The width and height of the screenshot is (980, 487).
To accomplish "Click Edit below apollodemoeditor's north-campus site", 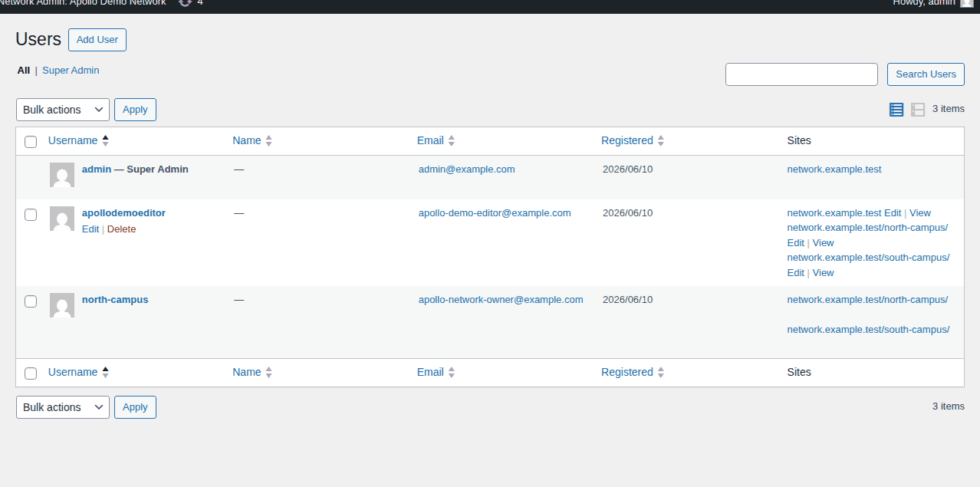I will click(x=796, y=243).
